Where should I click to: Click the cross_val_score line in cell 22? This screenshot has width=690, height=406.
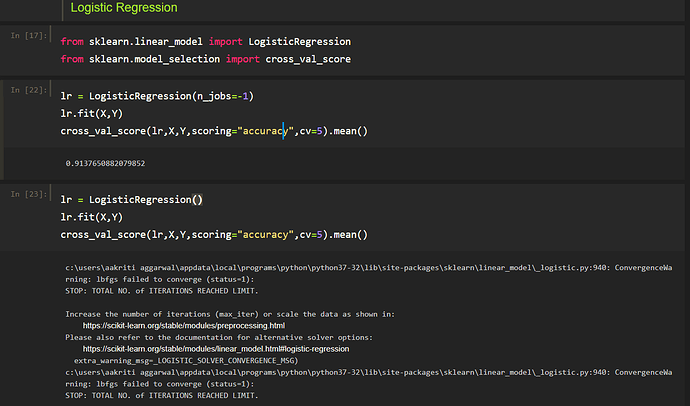214,131
